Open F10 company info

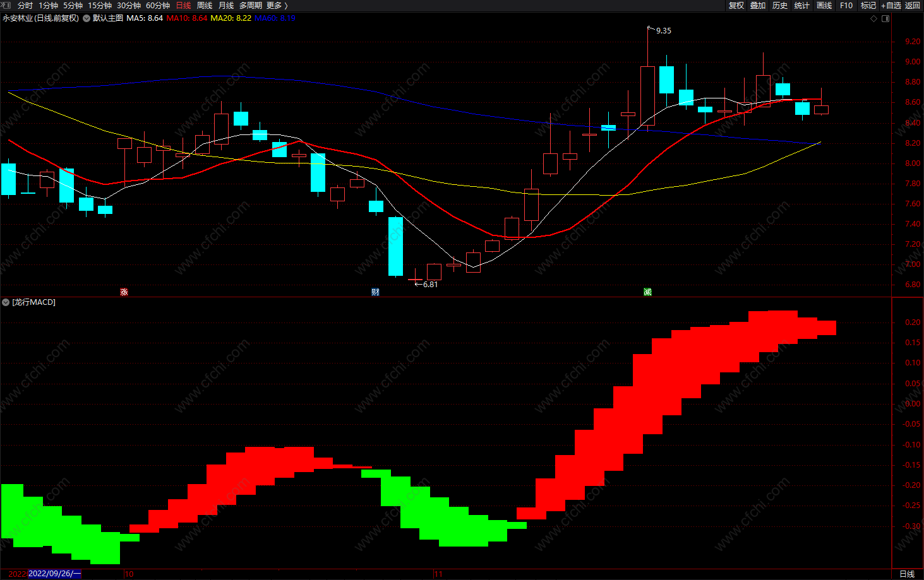tap(846, 5)
